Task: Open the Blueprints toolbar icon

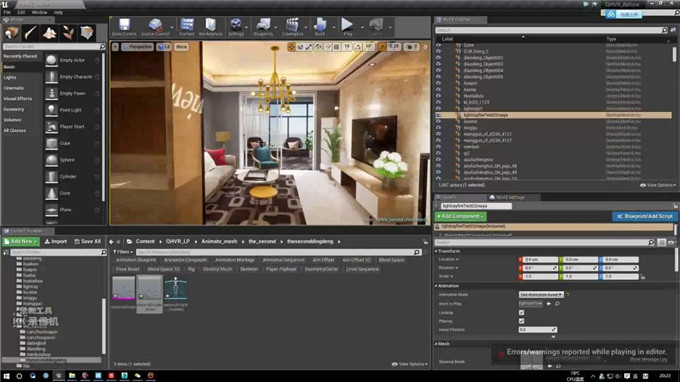Action: pos(263,26)
